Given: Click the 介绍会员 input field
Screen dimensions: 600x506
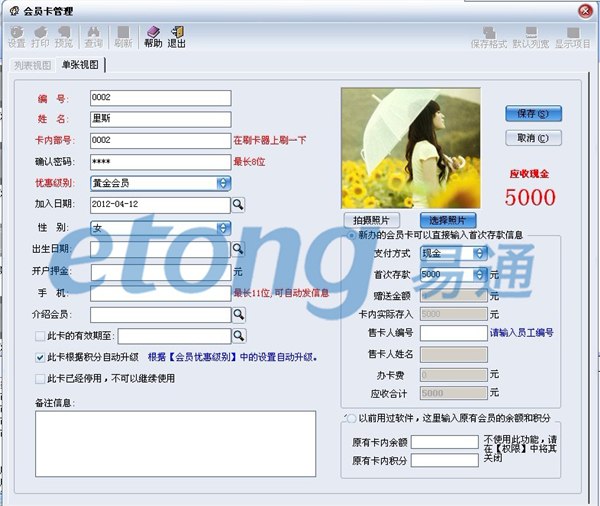Looking at the screenshot, I should point(161,315).
